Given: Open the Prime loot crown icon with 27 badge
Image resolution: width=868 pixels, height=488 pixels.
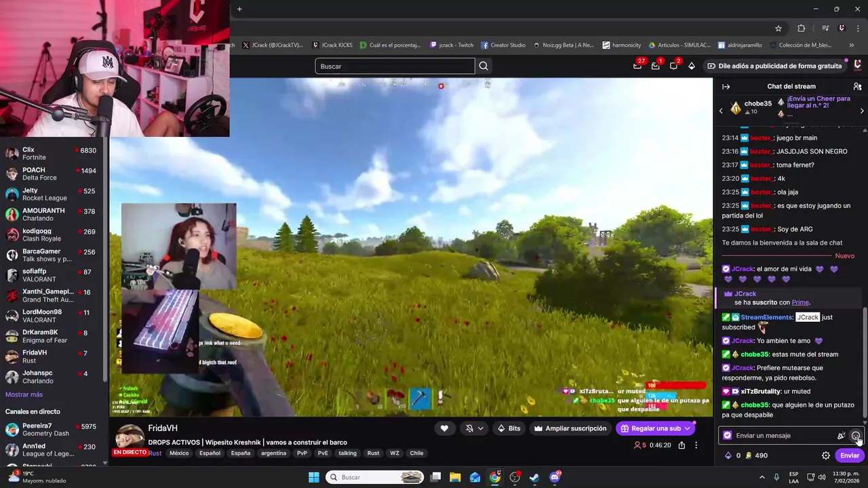Looking at the screenshot, I should [x=637, y=66].
